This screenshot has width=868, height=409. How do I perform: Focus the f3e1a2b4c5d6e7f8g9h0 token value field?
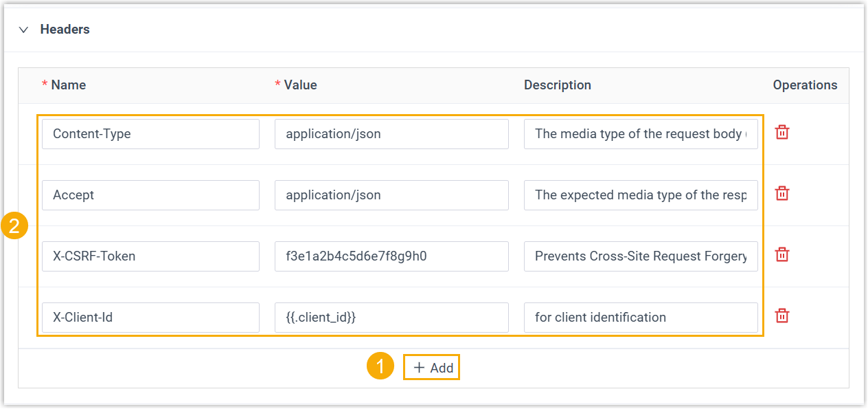point(391,256)
